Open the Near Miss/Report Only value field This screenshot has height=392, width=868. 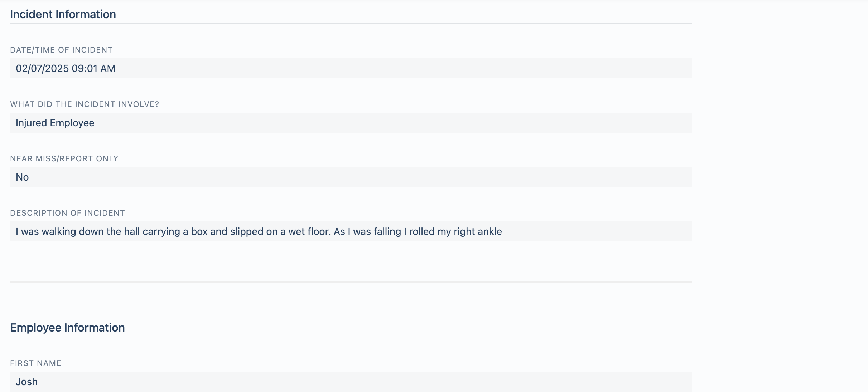pyautogui.click(x=351, y=177)
